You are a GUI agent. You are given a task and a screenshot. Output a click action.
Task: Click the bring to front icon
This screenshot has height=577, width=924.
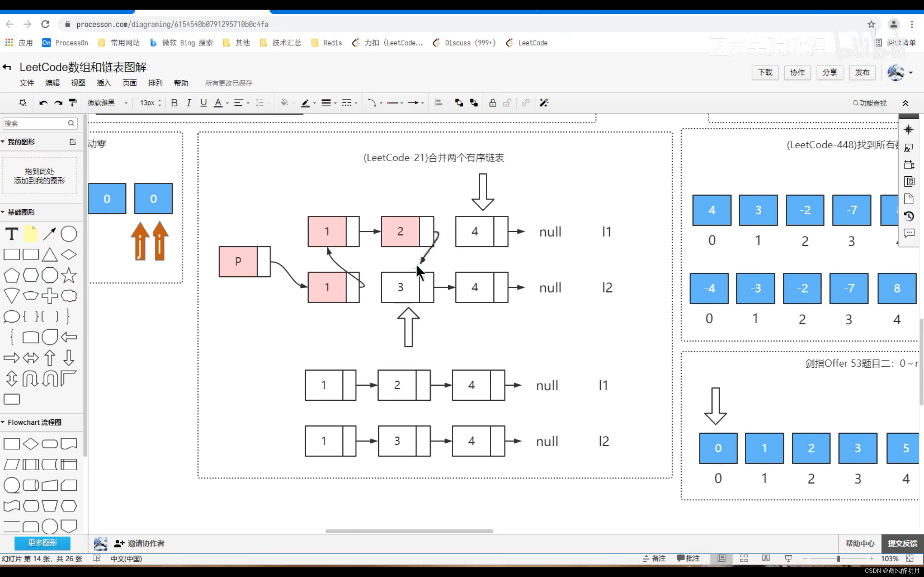coord(459,103)
